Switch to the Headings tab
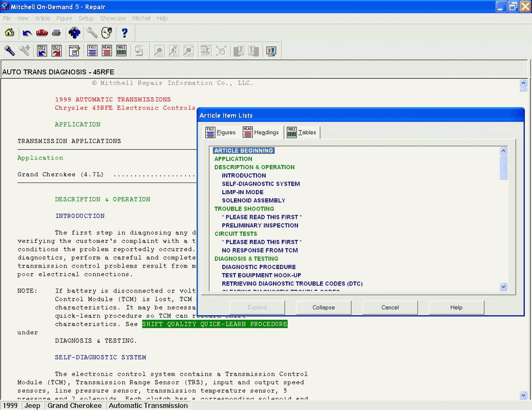The image size is (532, 410). pos(261,132)
